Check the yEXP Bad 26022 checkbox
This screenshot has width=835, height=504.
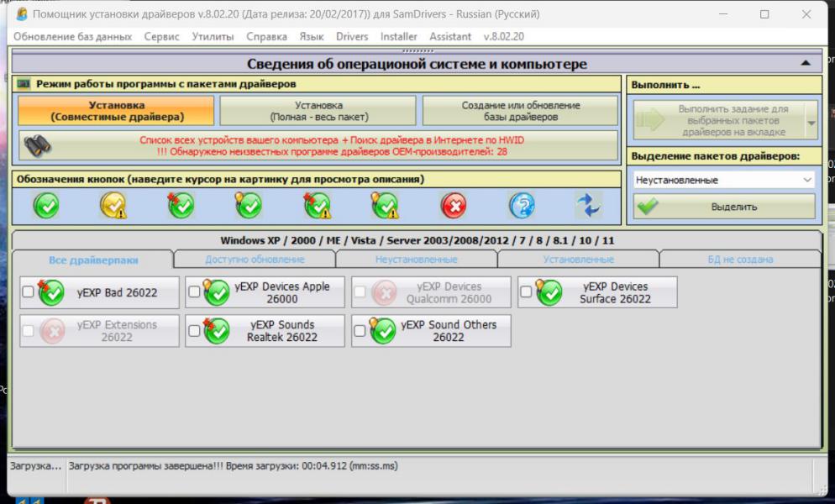(28, 292)
